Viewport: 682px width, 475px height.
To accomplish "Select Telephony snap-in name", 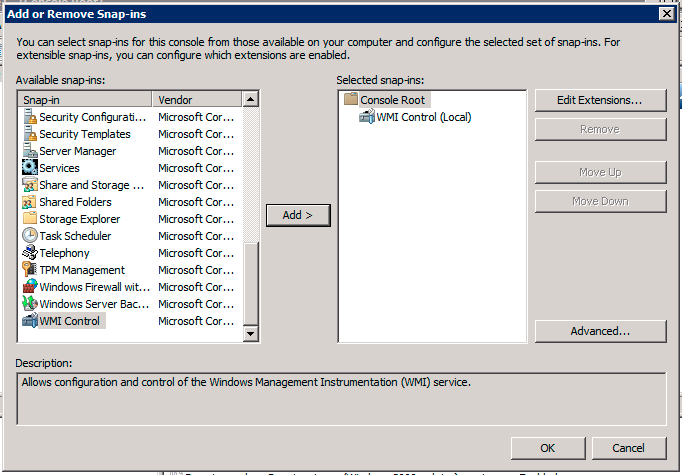I will tap(64, 253).
